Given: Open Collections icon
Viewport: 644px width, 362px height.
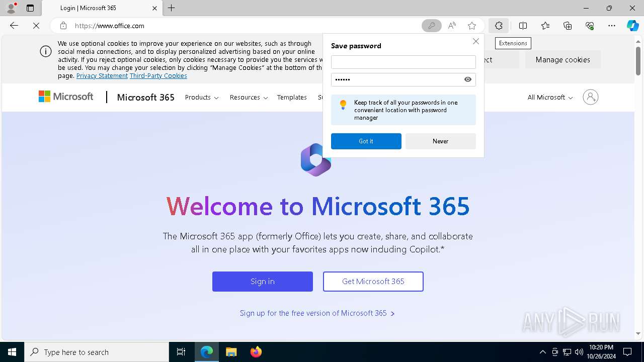Looking at the screenshot, I should coord(568,26).
